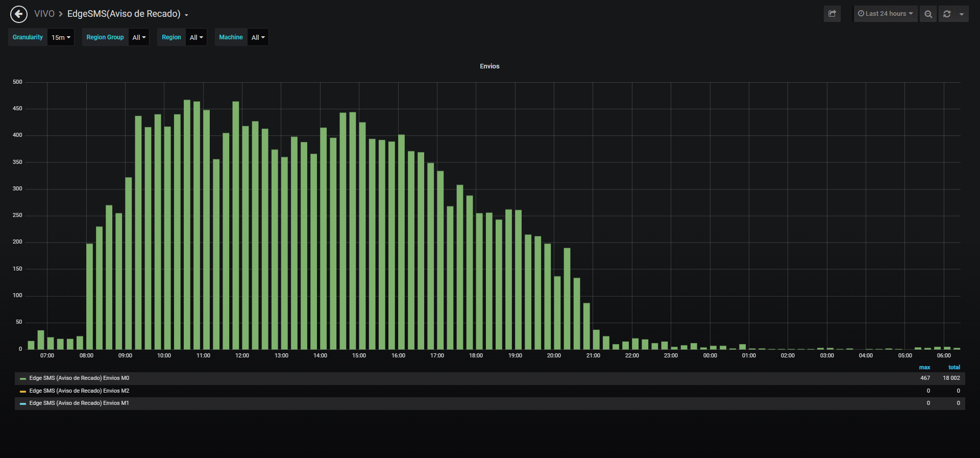Click the refresh dashboard icon
The height and width of the screenshot is (458, 980).
[947, 14]
